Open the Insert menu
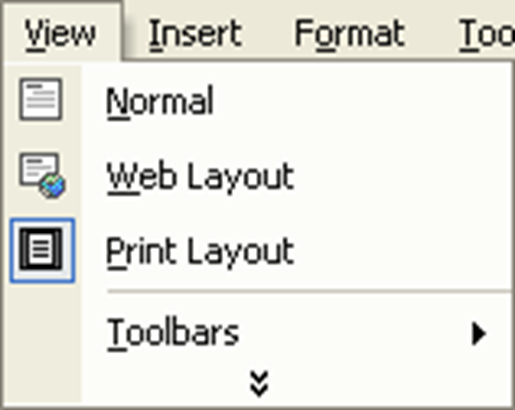The image size is (515, 410). pyautogui.click(x=195, y=34)
